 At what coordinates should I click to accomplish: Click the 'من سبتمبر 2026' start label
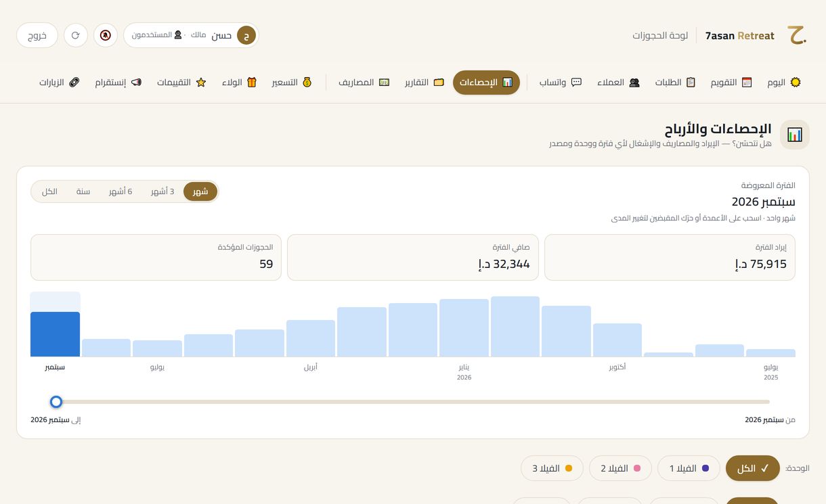(770, 419)
